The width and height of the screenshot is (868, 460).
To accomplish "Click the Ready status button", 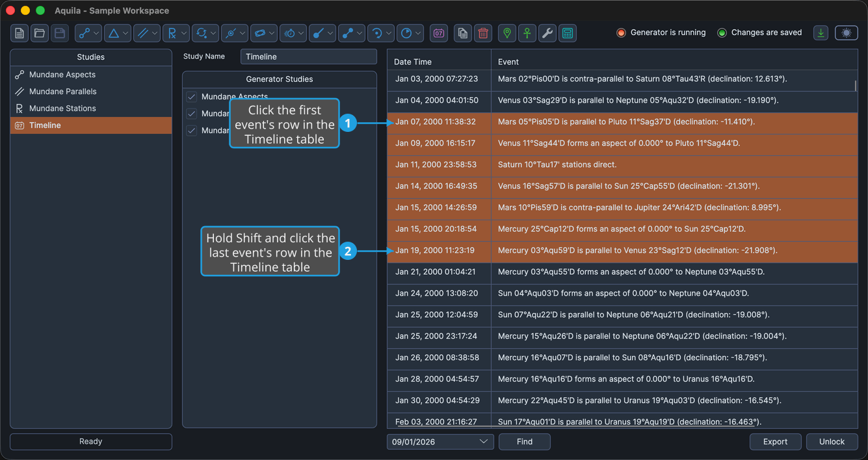I will 91,442.
